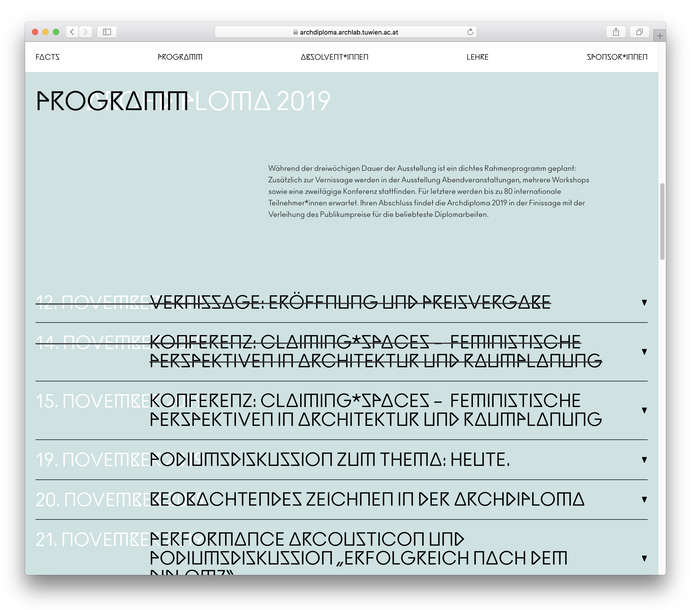Click PROGRAMM in the top navigation
The image size is (700, 610).
pos(180,57)
